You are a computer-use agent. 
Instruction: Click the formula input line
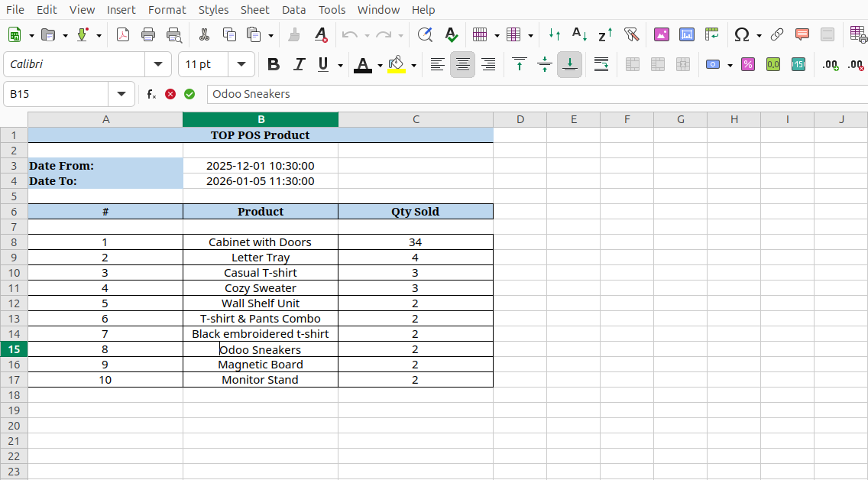coord(537,94)
